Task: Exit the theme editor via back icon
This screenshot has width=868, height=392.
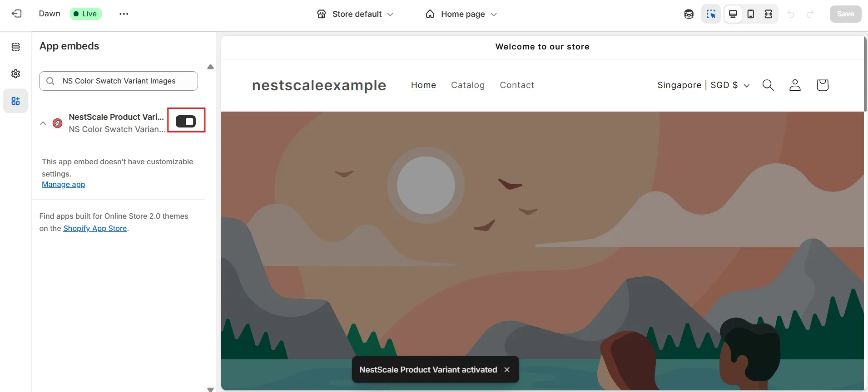Action: point(16,14)
